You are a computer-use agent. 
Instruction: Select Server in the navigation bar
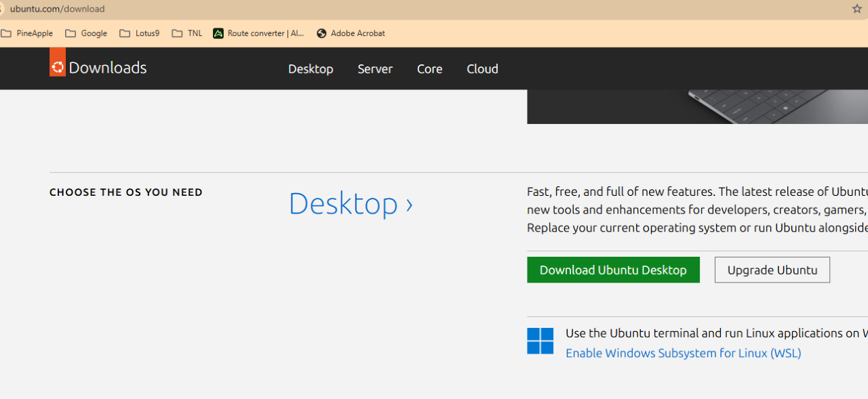pyautogui.click(x=375, y=69)
